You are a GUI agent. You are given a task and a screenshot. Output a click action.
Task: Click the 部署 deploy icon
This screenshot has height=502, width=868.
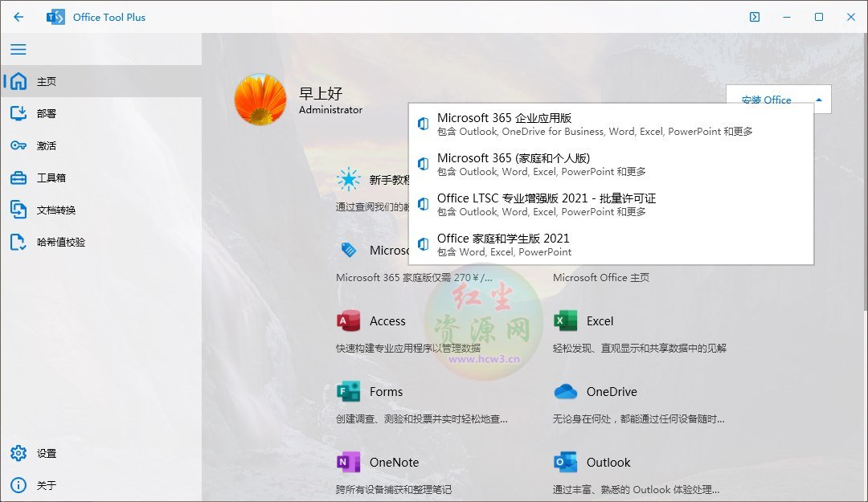point(18,113)
